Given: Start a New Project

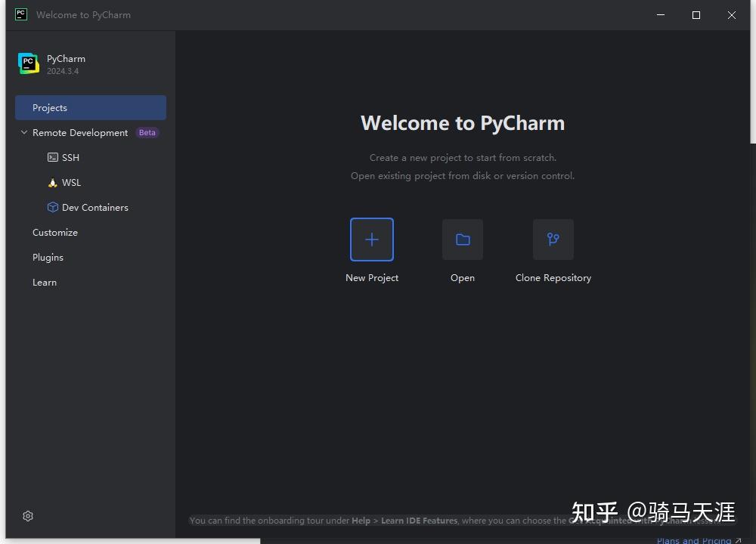Looking at the screenshot, I should click(371, 239).
